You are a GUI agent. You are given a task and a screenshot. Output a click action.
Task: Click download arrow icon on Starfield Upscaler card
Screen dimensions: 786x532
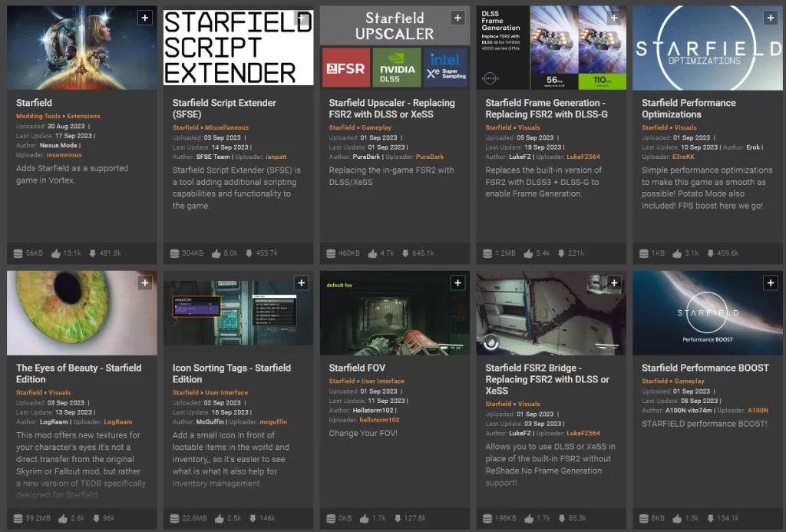click(405, 253)
